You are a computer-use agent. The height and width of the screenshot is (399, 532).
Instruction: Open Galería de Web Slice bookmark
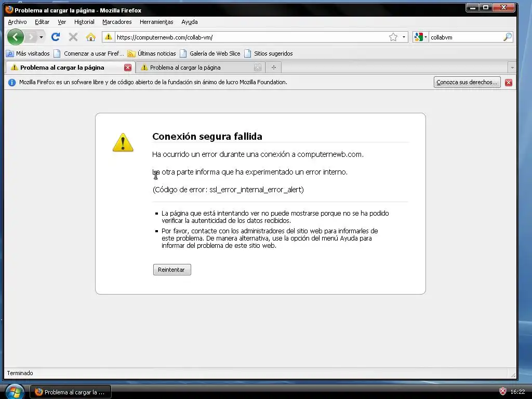click(x=210, y=54)
